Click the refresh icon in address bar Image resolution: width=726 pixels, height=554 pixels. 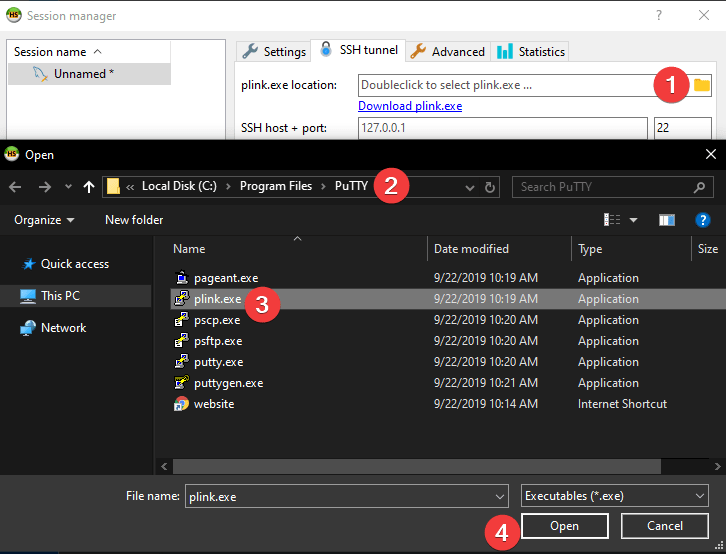(490, 187)
